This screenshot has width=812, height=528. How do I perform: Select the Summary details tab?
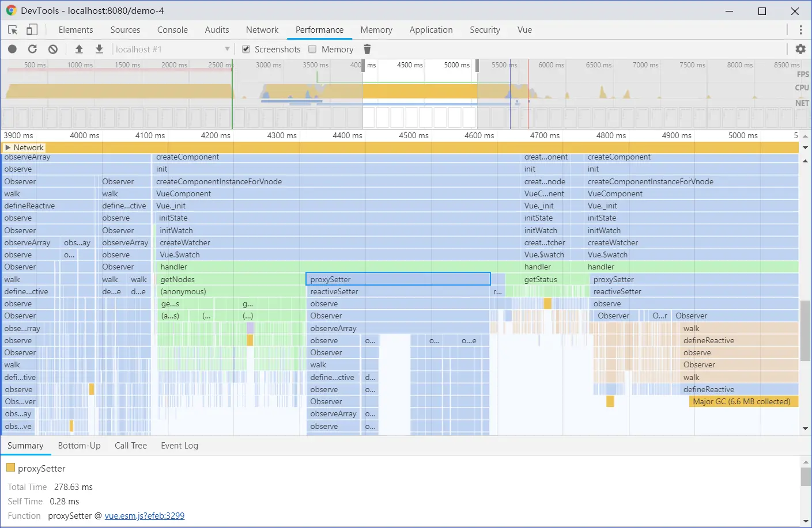(25, 446)
